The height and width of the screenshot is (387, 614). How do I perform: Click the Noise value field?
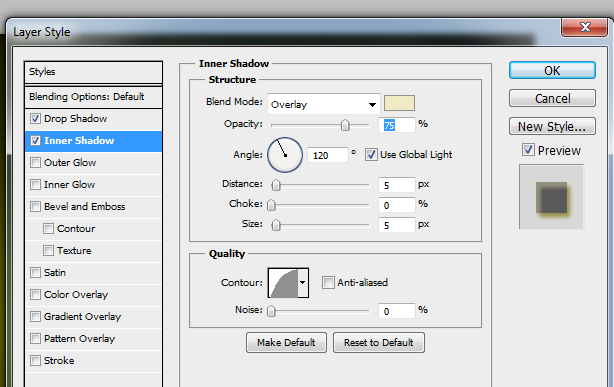coord(397,311)
